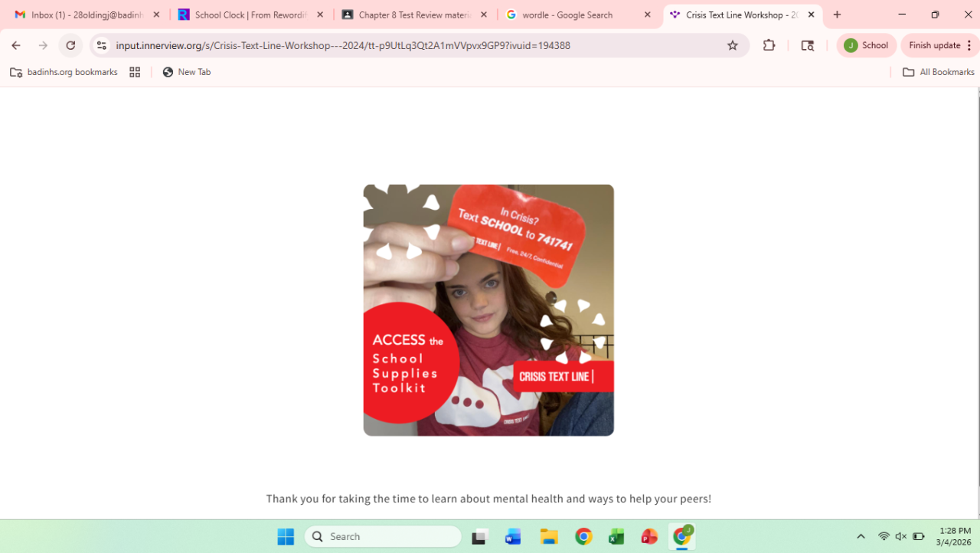Launch Microsoft Word from the taskbar
Viewport: 980px width, 553px height.
[513, 537]
